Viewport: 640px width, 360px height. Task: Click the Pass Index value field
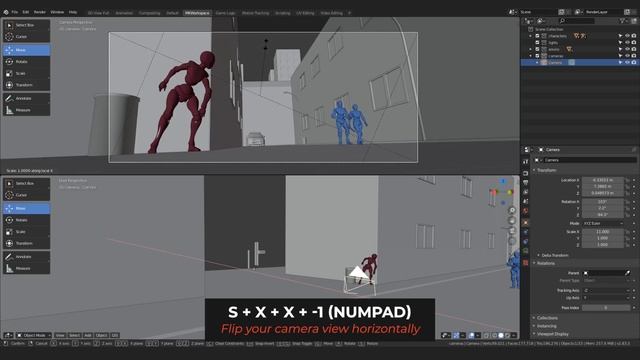pos(606,308)
